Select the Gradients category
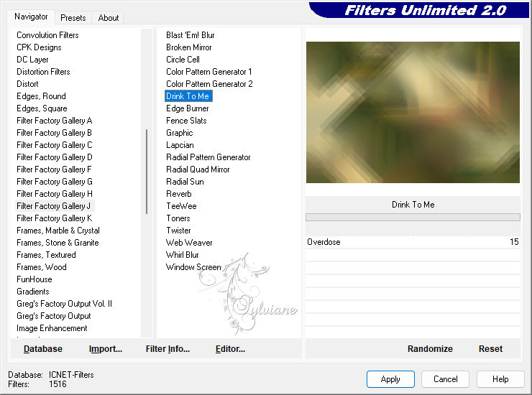This screenshot has height=395, width=532. pyautogui.click(x=33, y=292)
